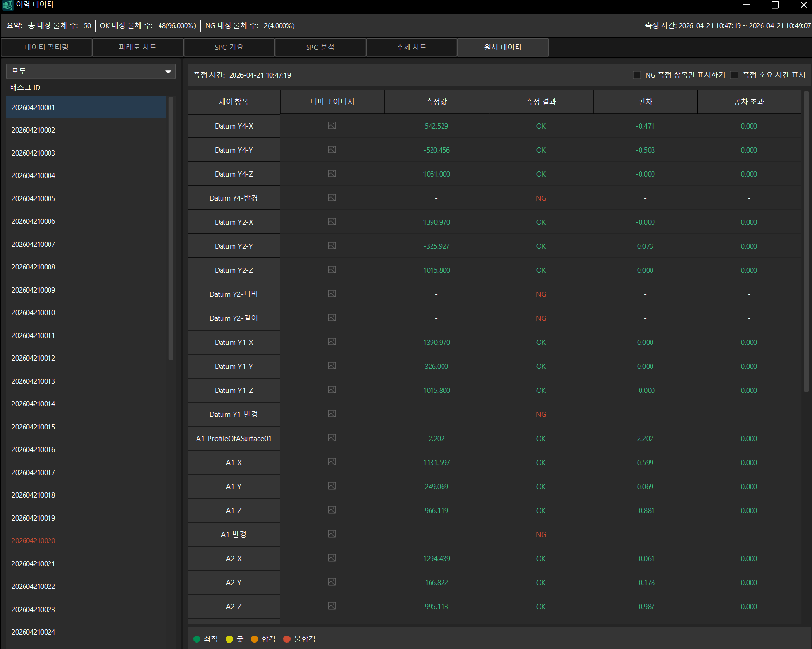Click the NG result for A1-반경
This screenshot has height=649, width=812.
point(541,535)
